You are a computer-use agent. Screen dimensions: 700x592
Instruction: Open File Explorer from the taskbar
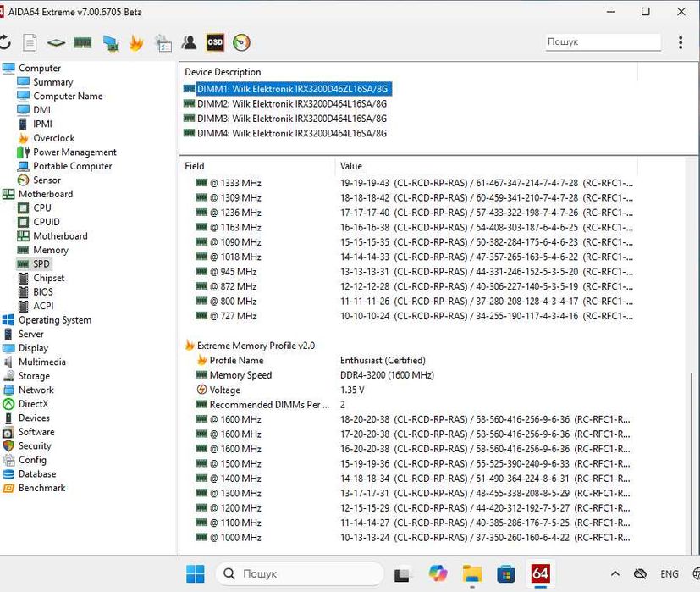[x=471, y=573]
